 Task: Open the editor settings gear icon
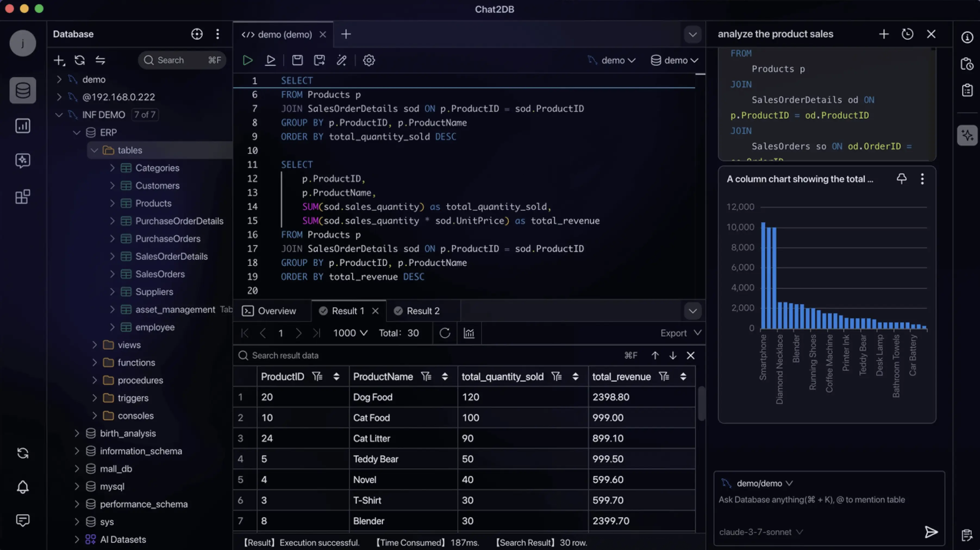369,60
